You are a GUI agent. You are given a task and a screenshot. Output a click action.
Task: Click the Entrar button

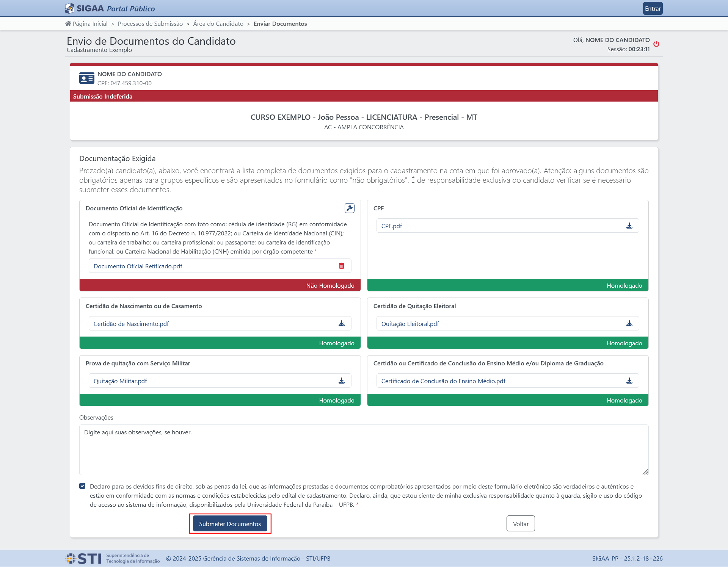(x=653, y=8)
